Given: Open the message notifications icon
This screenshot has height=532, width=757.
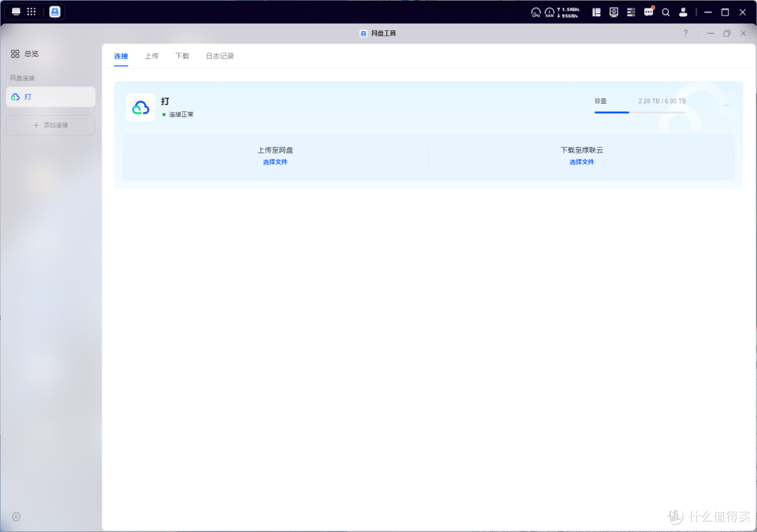Looking at the screenshot, I should (x=648, y=12).
